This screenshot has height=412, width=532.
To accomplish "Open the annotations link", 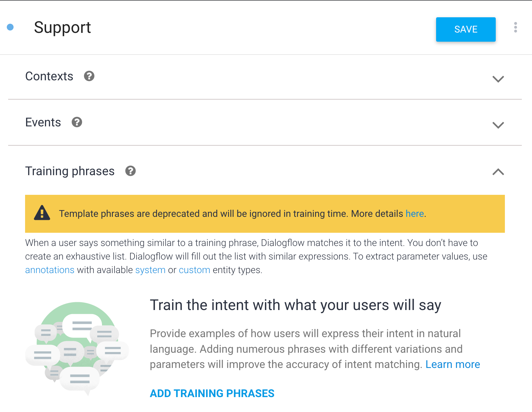I will [x=50, y=270].
